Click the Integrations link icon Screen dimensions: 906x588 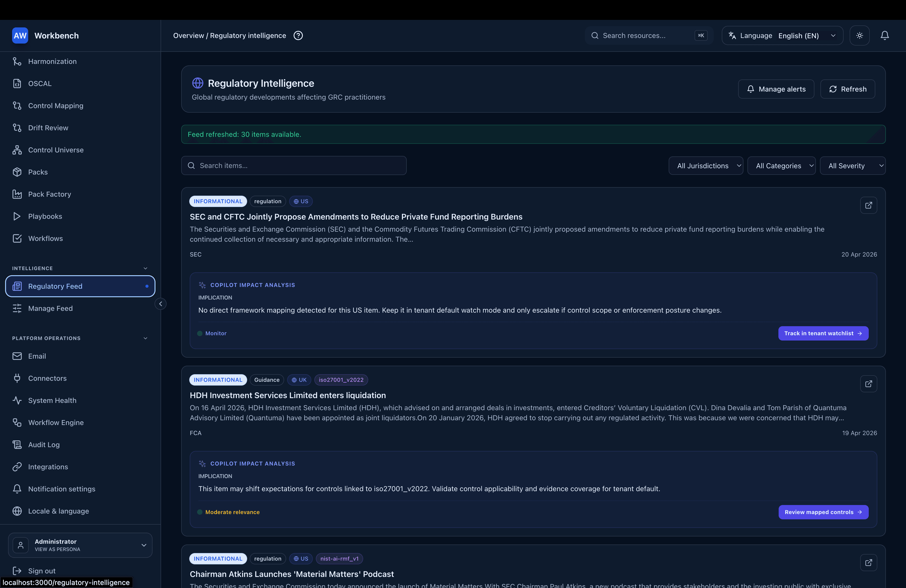[17, 467]
